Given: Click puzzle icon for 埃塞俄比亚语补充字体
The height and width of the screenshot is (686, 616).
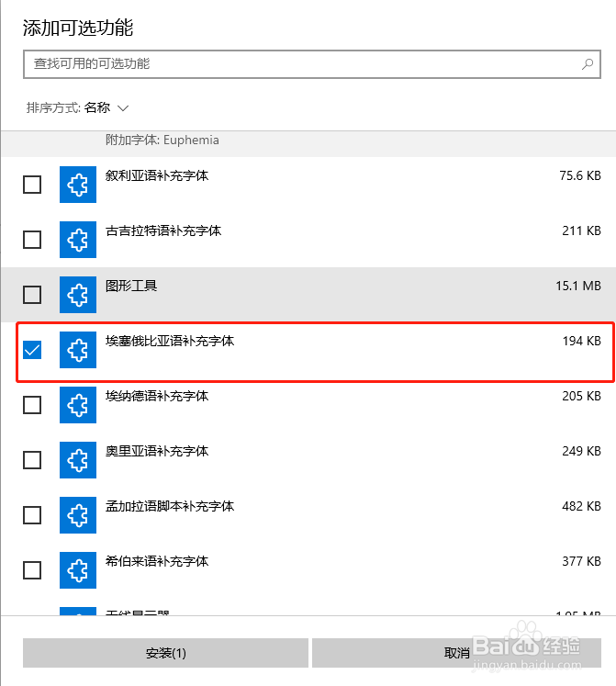Looking at the screenshot, I should [x=78, y=350].
